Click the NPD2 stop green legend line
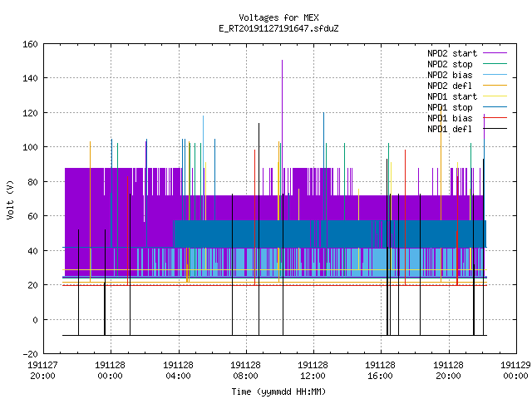This screenshot has height=399, width=532. (x=495, y=64)
